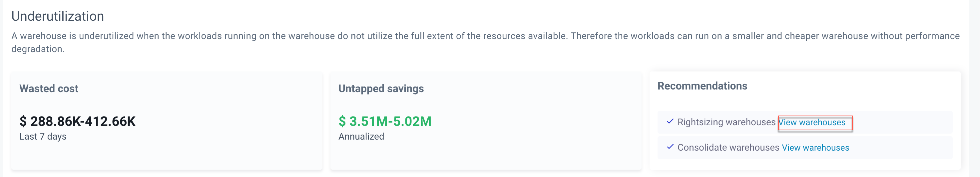Image resolution: width=980 pixels, height=177 pixels.
Task: Select the $ 288.86K-412.66K wasted cost value
Action: click(78, 121)
